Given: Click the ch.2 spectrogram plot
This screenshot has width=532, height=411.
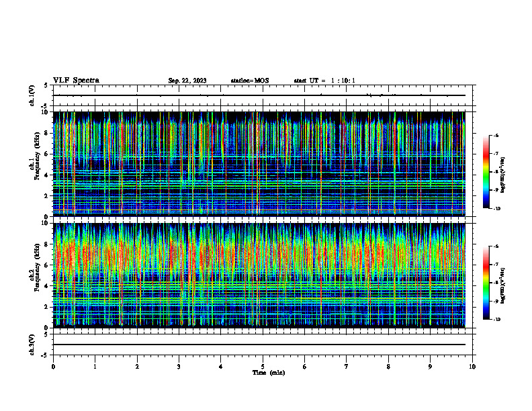Looking at the screenshot, I should point(259,275).
